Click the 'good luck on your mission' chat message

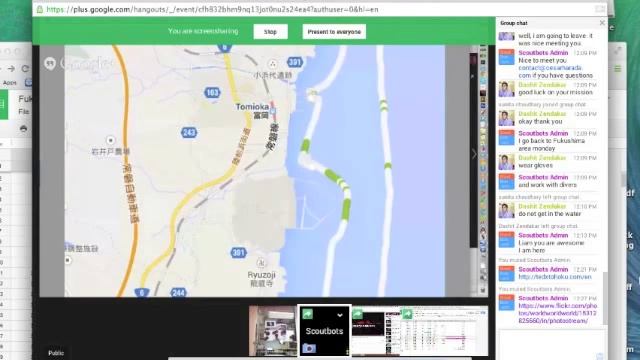(555, 92)
